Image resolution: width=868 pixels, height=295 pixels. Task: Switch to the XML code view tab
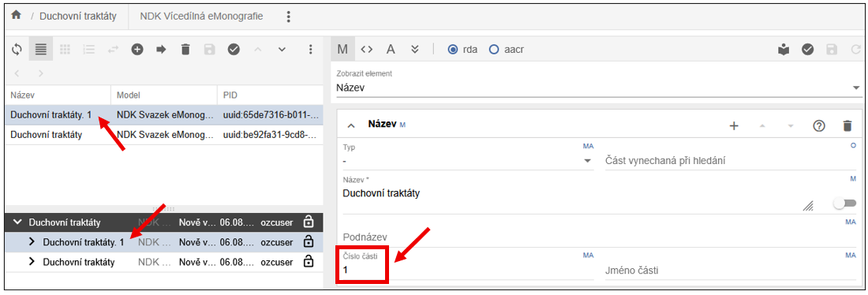click(x=366, y=49)
